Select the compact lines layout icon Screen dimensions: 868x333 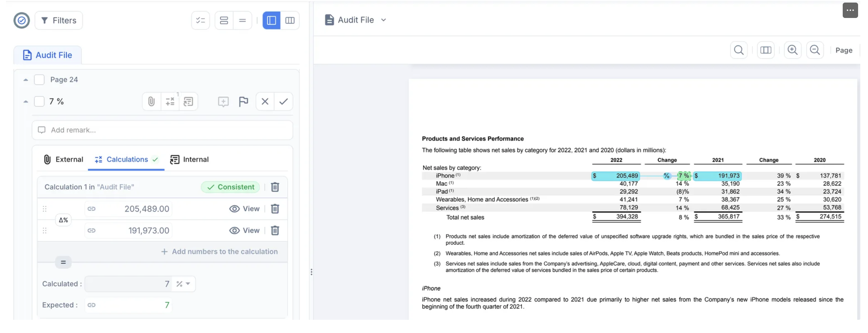(x=242, y=21)
